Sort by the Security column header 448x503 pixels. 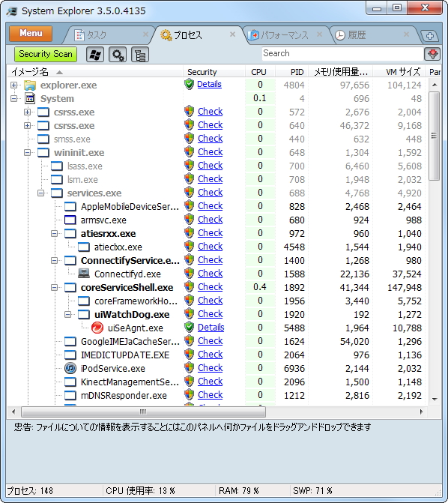click(214, 72)
